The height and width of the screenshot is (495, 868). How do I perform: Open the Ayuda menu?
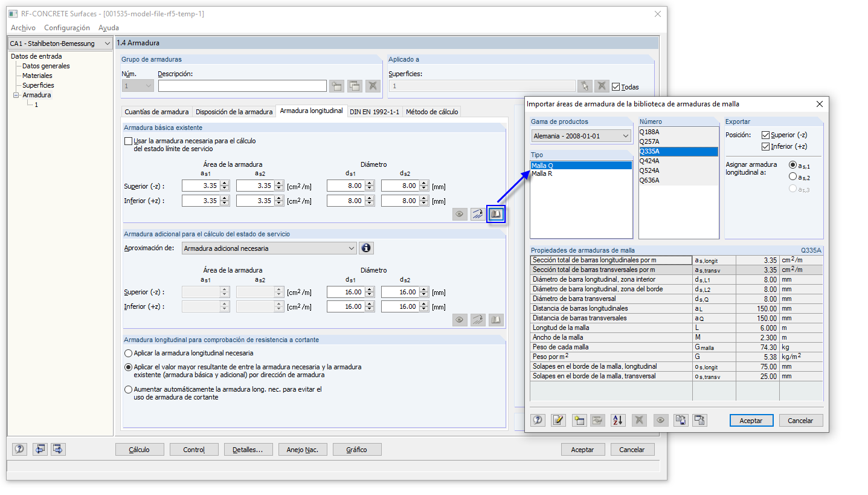[x=109, y=28]
